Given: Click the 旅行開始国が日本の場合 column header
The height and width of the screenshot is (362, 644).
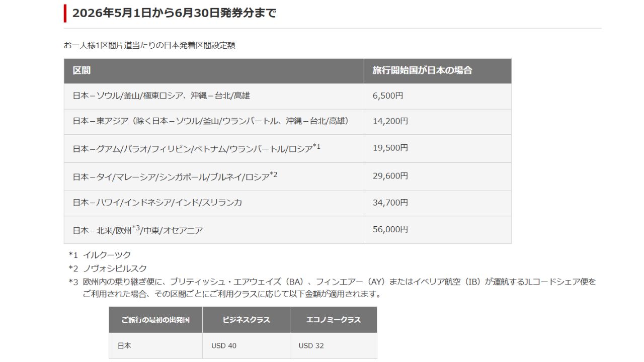Looking at the screenshot, I should [x=438, y=71].
